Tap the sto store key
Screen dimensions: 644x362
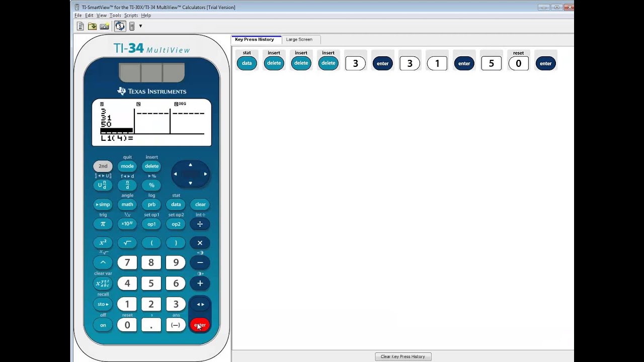(103, 304)
